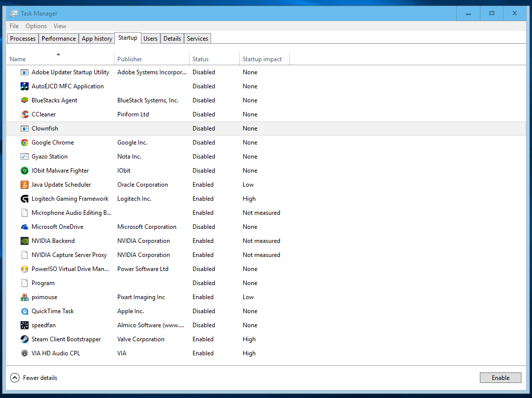The image size is (532, 398).
Task: Click 'Nota Inc.' publisher text
Action: pyautogui.click(x=129, y=157)
